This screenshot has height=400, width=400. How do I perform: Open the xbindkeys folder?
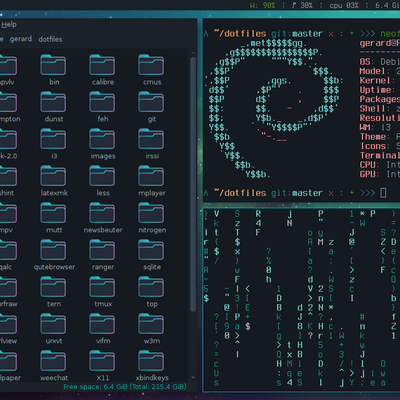[152, 366]
